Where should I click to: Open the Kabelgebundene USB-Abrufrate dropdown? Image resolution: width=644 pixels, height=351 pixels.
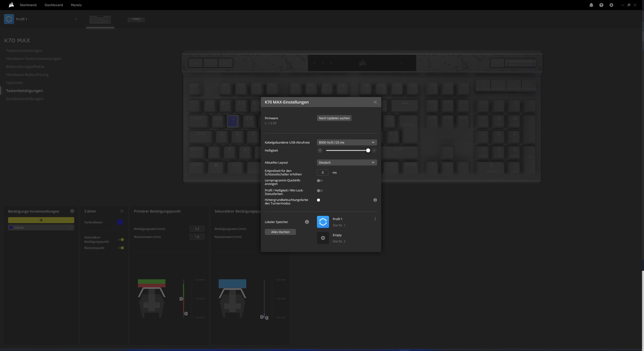coord(347,142)
